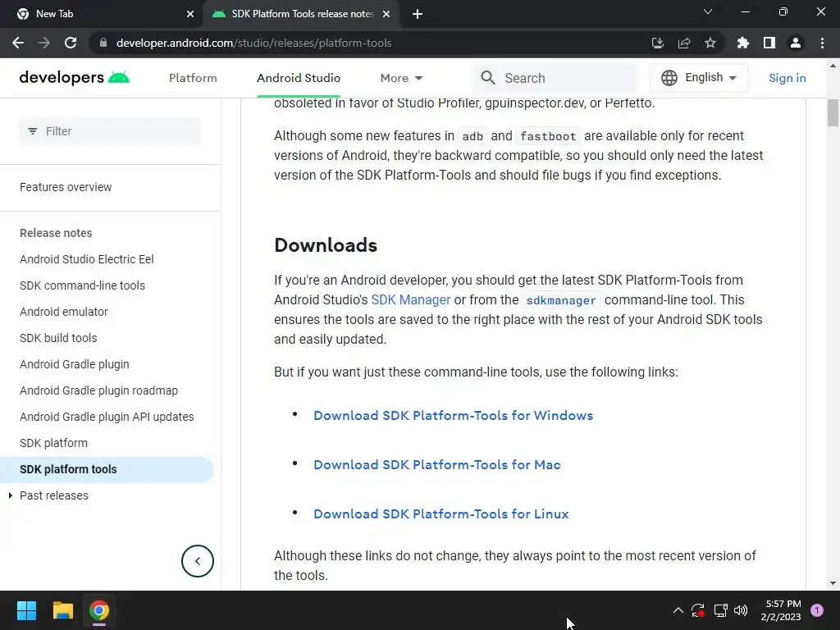Open the More dropdown menu
840x630 pixels.
[x=401, y=78]
